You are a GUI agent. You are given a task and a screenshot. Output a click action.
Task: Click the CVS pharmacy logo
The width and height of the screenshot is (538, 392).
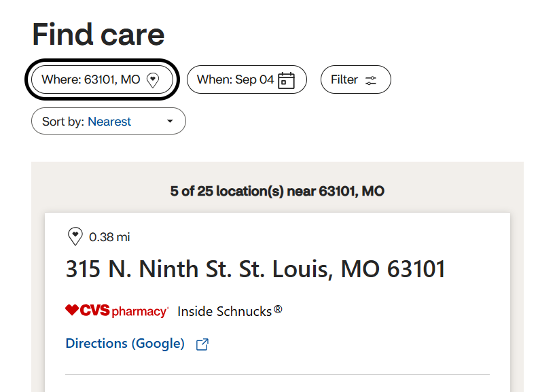[117, 310]
